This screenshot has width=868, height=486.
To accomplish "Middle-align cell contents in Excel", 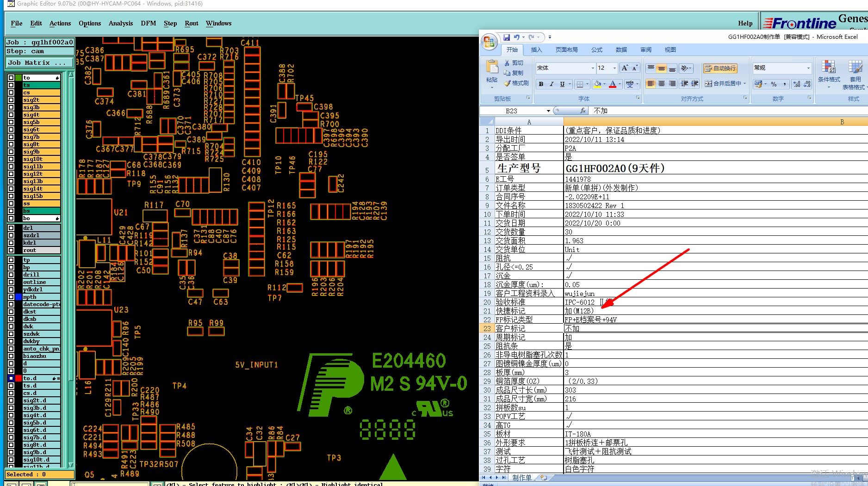I will click(x=662, y=68).
